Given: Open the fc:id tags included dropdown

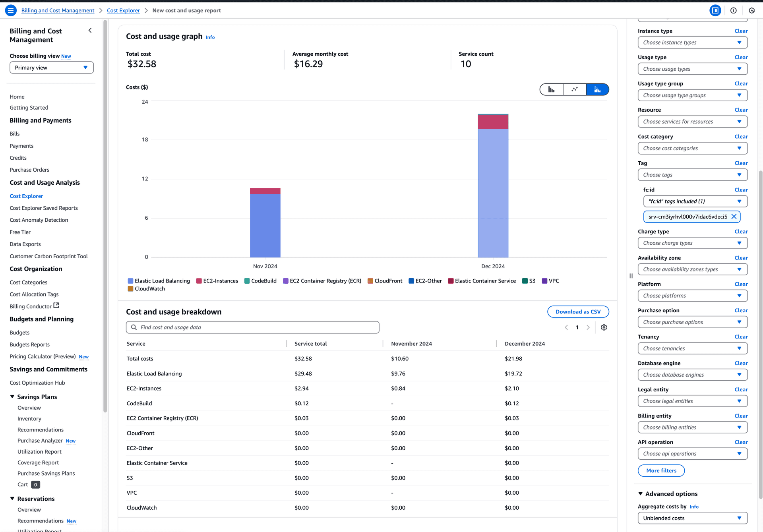Looking at the screenshot, I should [x=695, y=201].
